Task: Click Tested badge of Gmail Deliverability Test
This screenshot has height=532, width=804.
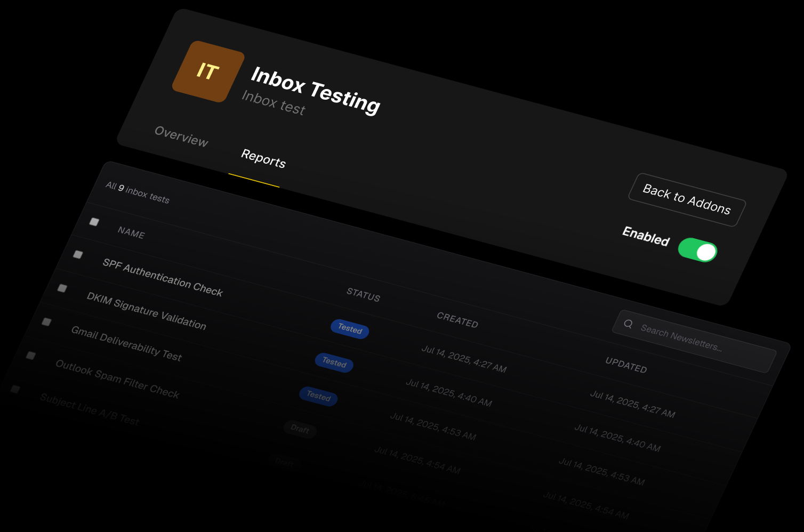Action: (319, 396)
